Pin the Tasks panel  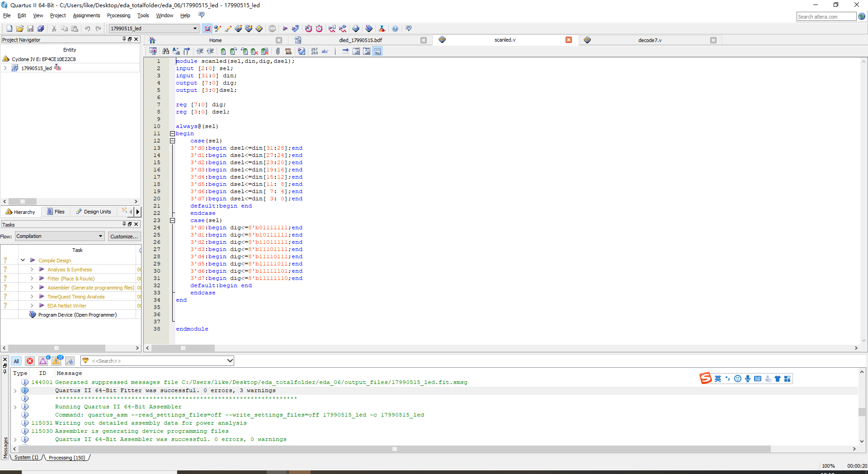(x=124, y=224)
